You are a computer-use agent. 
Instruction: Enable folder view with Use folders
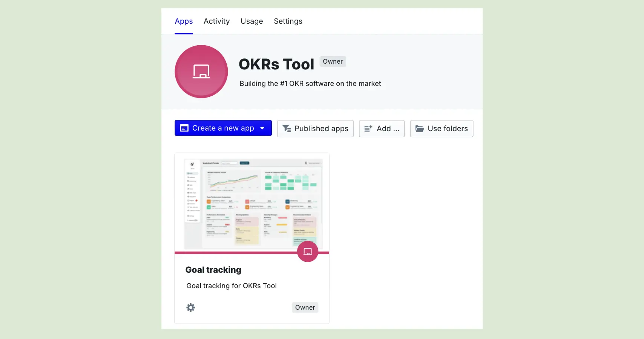click(441, 128)
